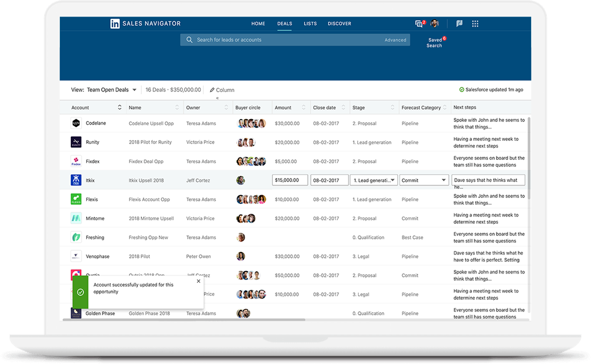Viewport: 591px width, 364px height.
Task: Sort by Amount column
Action: [304, 107]
